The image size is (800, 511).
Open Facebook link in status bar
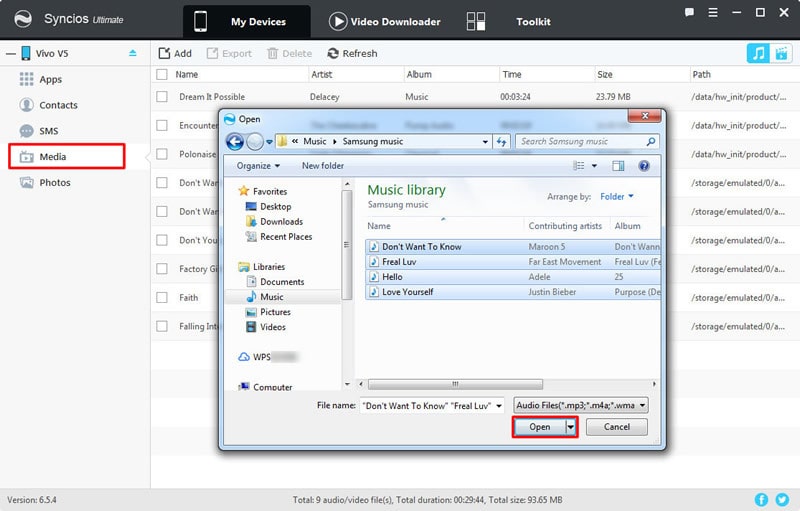point(761,500)
